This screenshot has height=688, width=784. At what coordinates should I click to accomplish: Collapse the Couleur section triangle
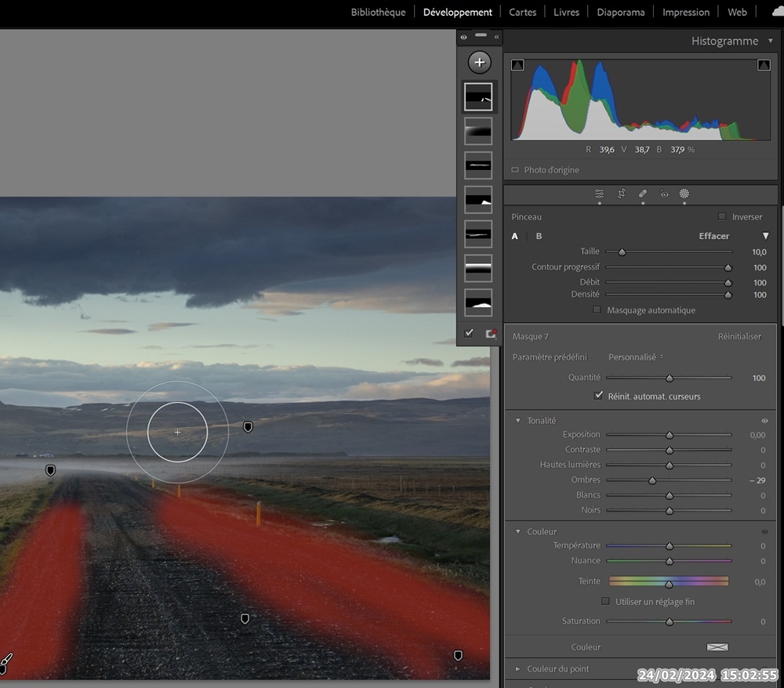click(x=518, y=531)
